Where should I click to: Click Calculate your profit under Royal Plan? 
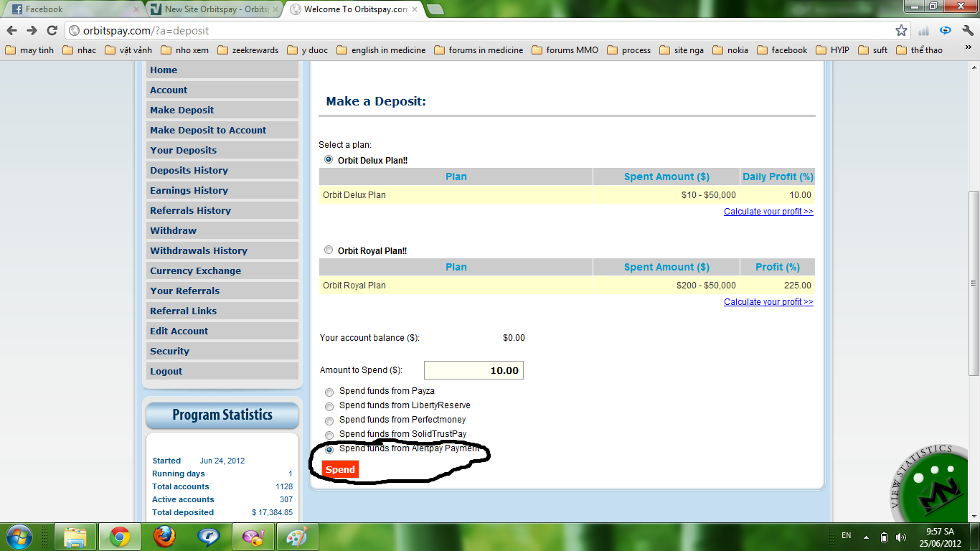tap(768, 302)
